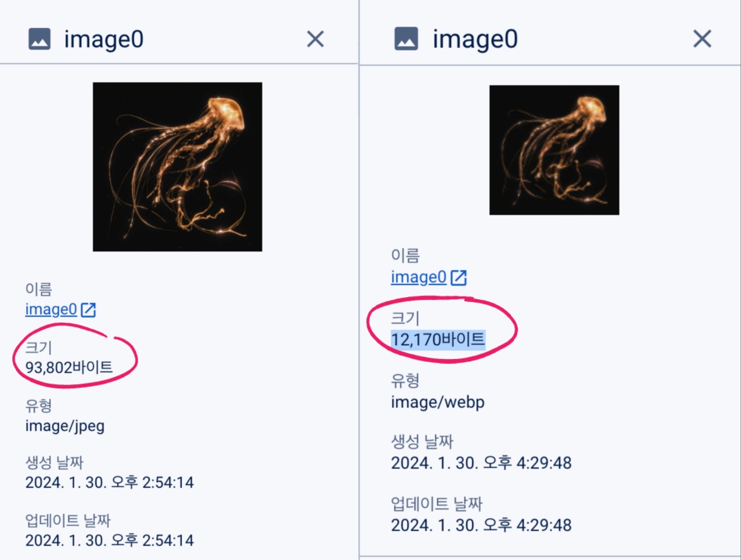Screen dimensions: 741x560
Task: Click the 업데이트 날짜 value ending 2:54:14
Action: point(110,540)
